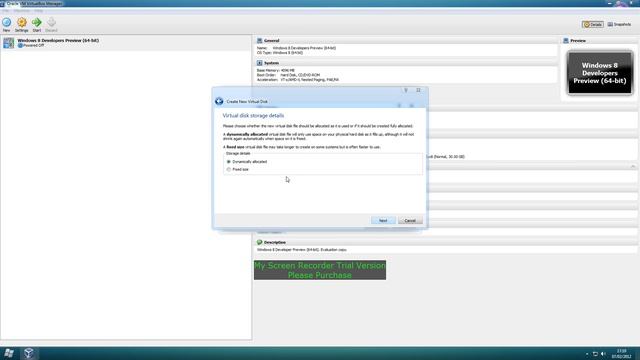
Task: Select Dynamically allocated radio option
Action: tap(229, 162)
